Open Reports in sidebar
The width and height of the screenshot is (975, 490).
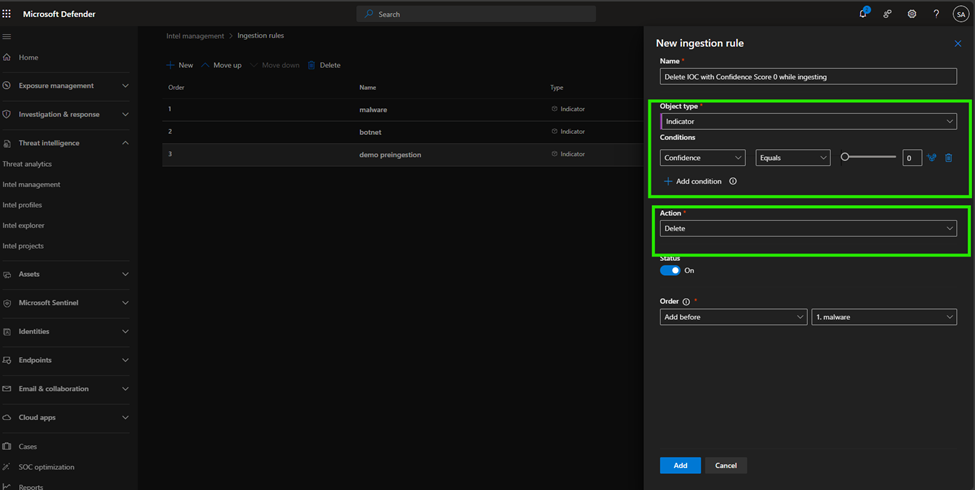(x=30, y=486)
